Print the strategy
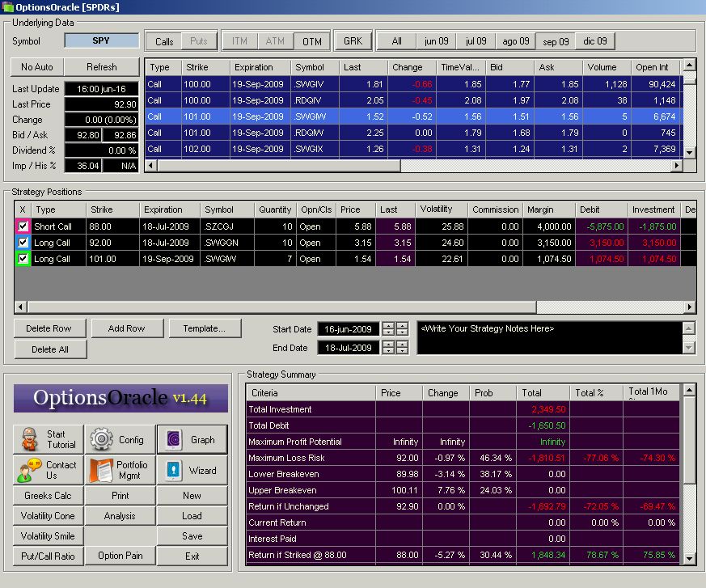Image resolution: width=706 pixels, height=588 pixels. [120, 496]
